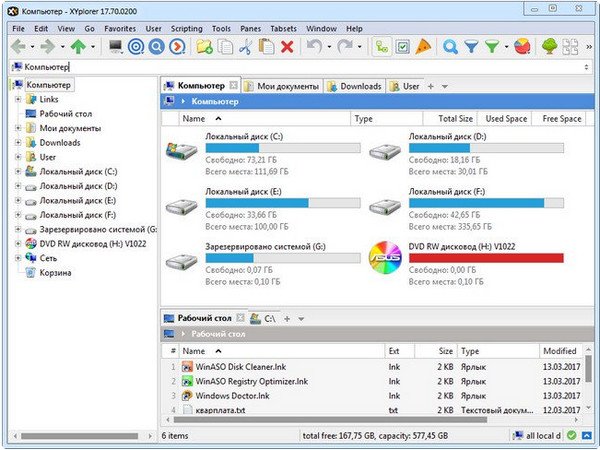Click the Recycle Bin (Корзина) tree icon
The image size is (600, 450).
pos(30,272)
